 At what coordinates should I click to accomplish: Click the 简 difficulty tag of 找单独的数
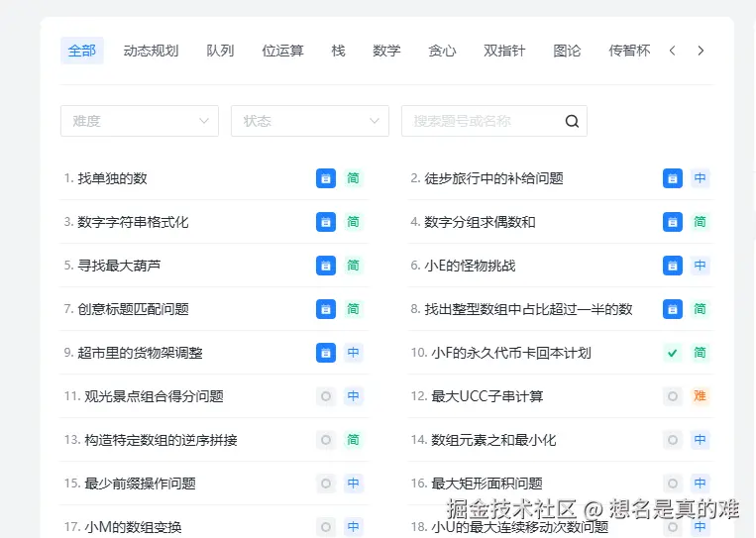pyautogui.click(x=354, y=178)
